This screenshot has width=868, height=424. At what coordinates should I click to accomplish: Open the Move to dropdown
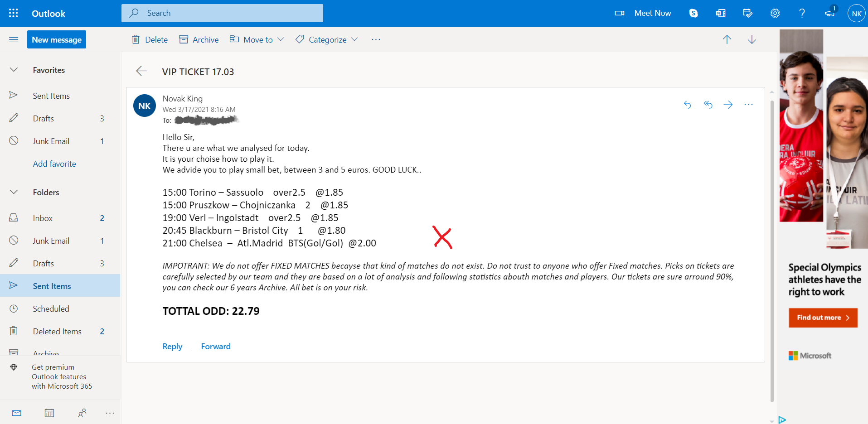[x=257, y=39]
